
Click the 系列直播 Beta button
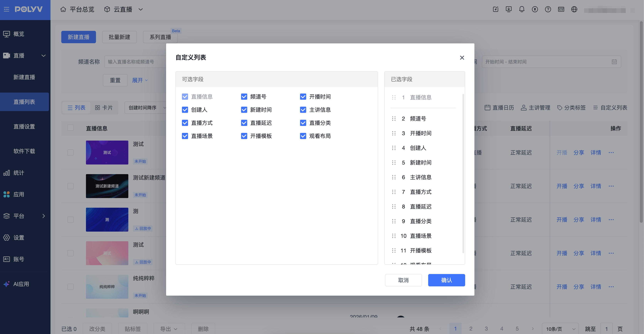[x=160, y=37]
